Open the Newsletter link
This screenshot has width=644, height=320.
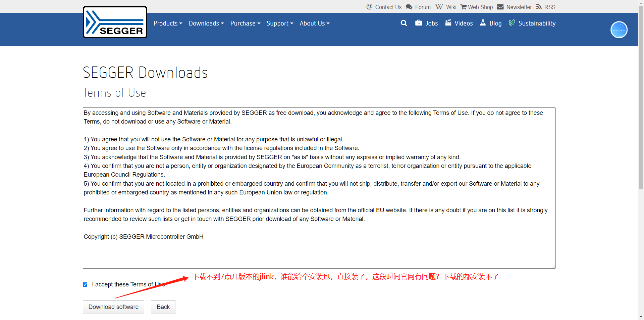coord(519,7)
